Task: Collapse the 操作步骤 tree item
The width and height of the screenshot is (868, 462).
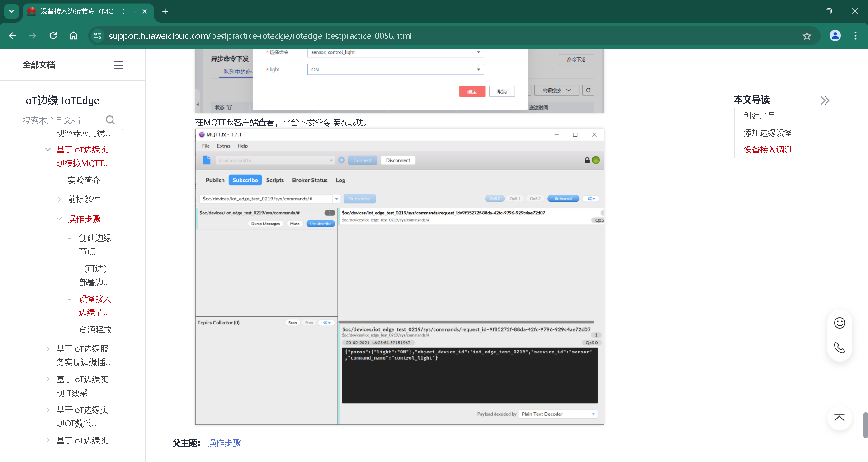Action: pos(59,219)
